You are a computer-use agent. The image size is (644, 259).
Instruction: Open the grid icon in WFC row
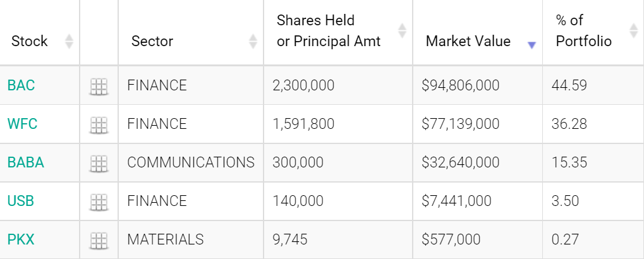99,125
